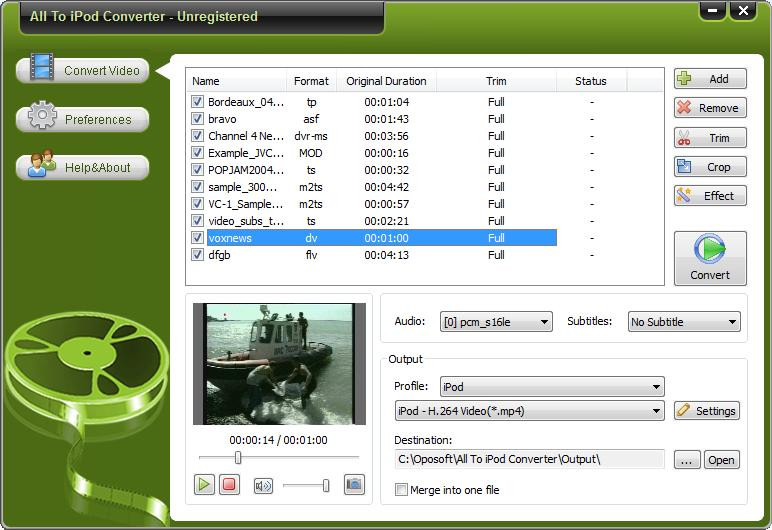This screenshot has height=530, width=772.
Task: Click the voxnews highlighted row
Action: point(382,238)
